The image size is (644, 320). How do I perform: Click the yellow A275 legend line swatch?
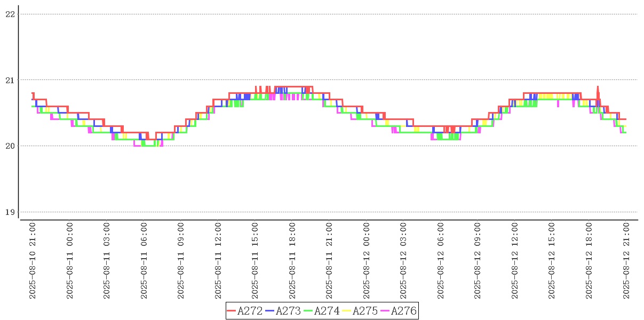(347, 311)
